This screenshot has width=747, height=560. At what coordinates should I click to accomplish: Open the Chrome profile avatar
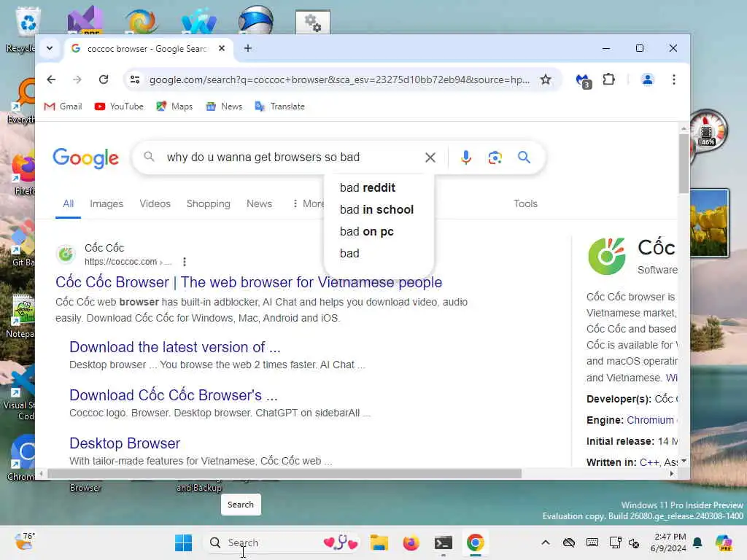point(648,79)
